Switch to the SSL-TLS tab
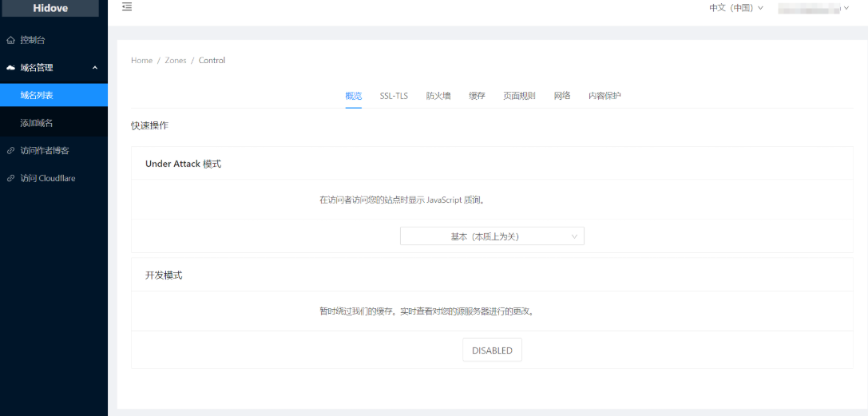868x416 pixels. [x=394, y=96]
